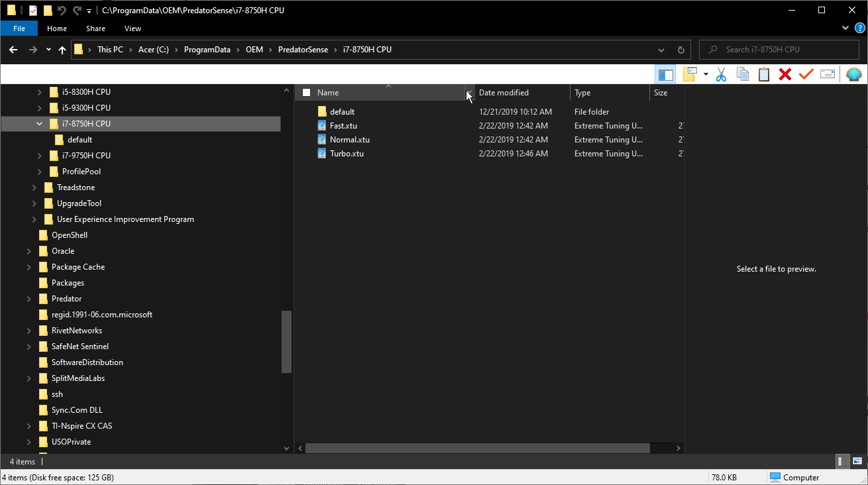868x485 pixels.
Task: Open the address bar history dropdown
Action: point(661,50)
